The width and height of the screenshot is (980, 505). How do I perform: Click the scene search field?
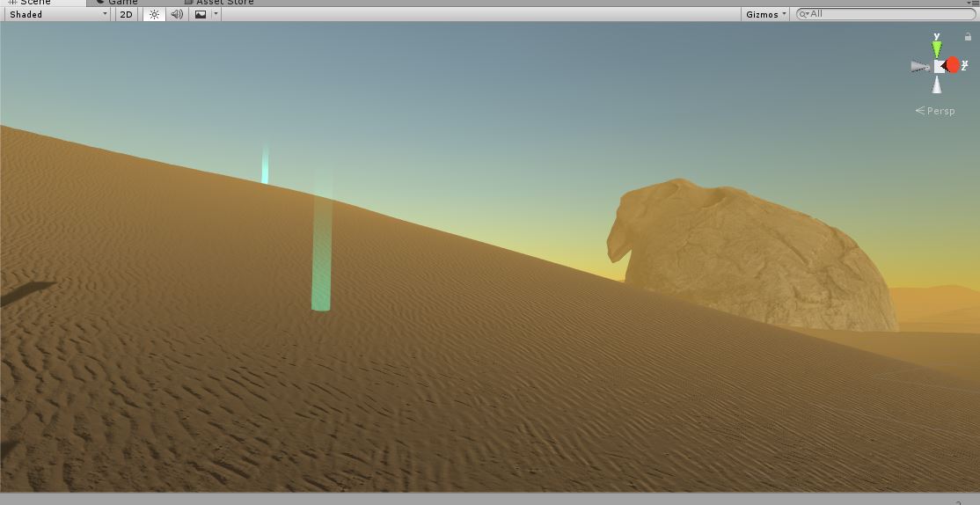[886, 14]
